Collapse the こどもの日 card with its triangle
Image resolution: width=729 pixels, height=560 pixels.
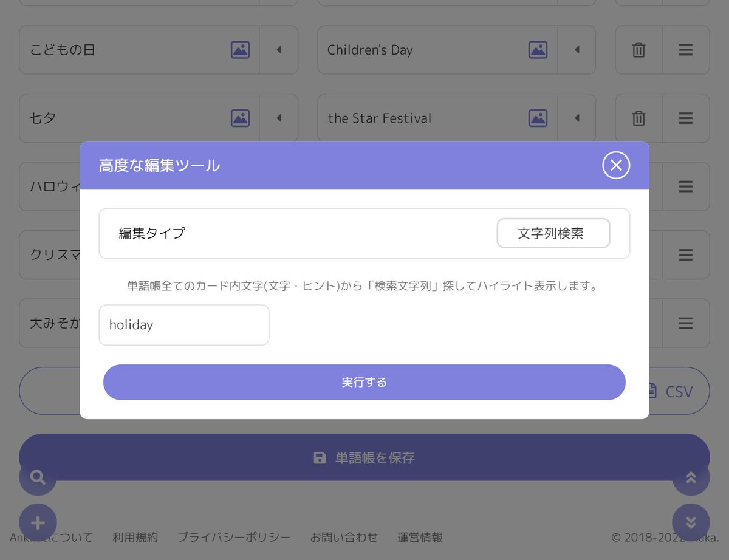tap(279, 50)
